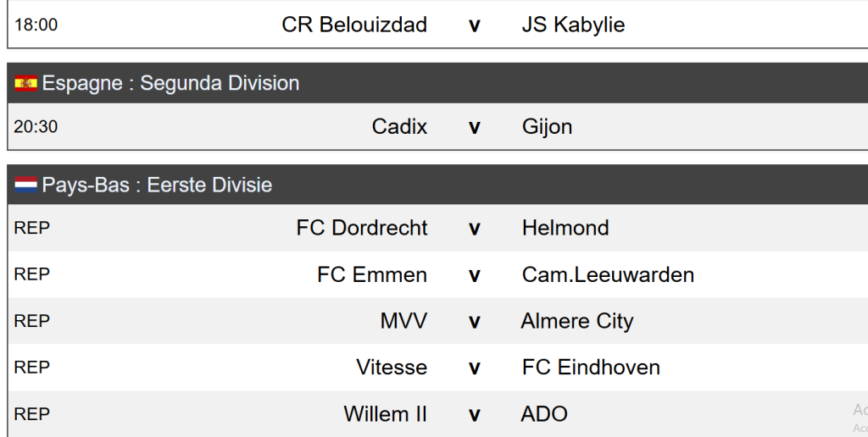Select team CR Belouizdad

point(354,25)
